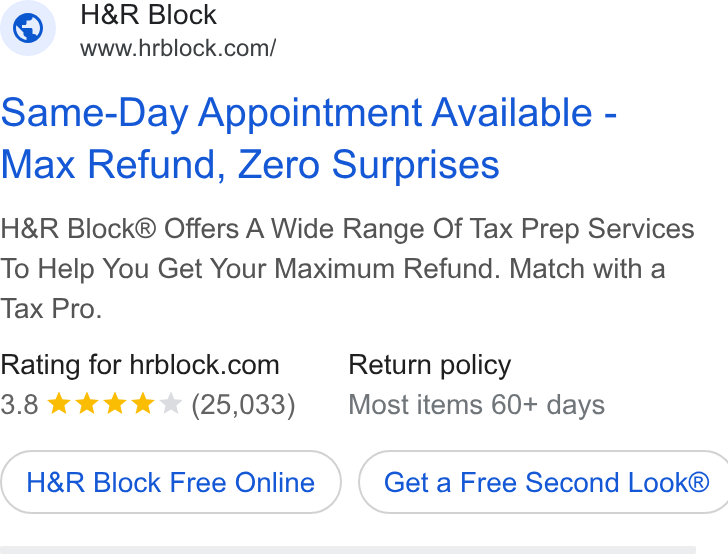Click the Max Refund, Zero Surprises headline line
This screenshot has height=554, width=728.
(250, 164)
